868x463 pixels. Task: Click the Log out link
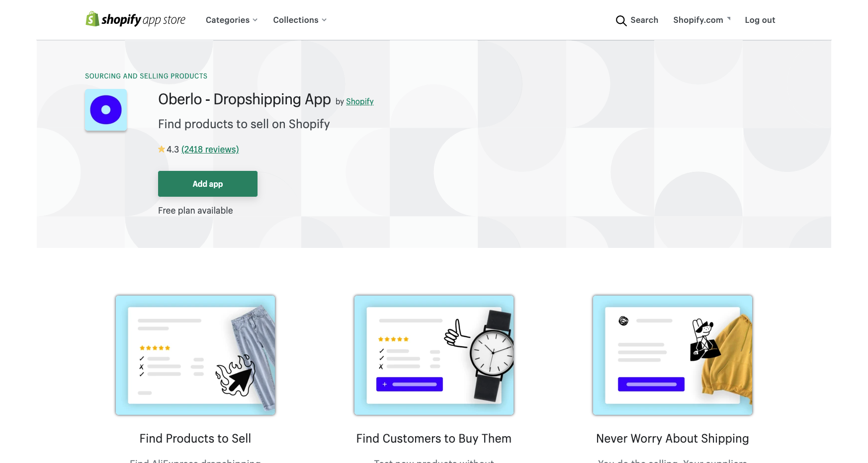point(760,20)
